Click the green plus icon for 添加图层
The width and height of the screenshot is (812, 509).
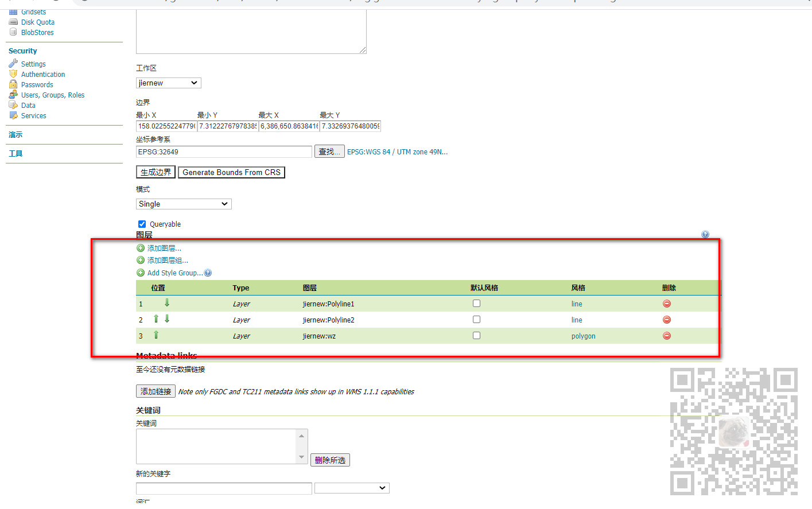pyautogui.click(x=141, y=248)
